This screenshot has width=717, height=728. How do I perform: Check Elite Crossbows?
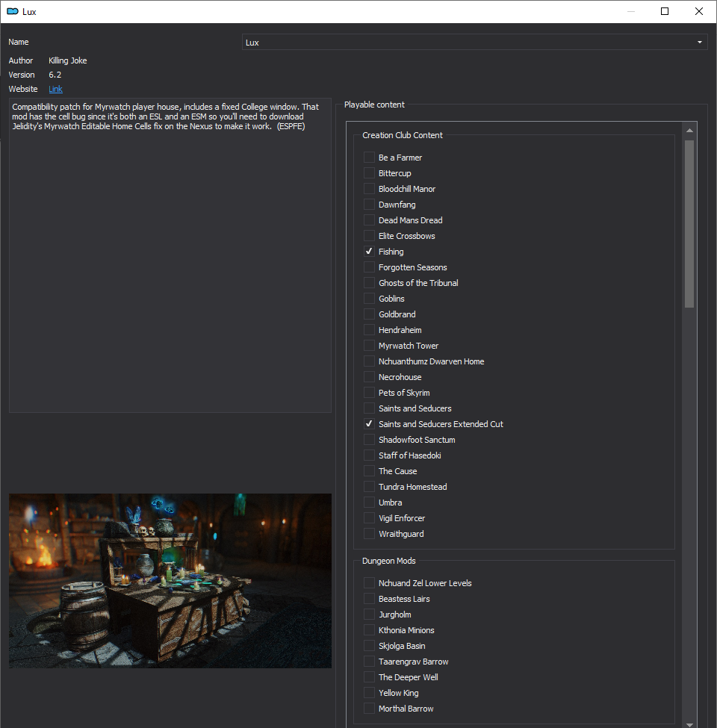click(x=369, y=236)
